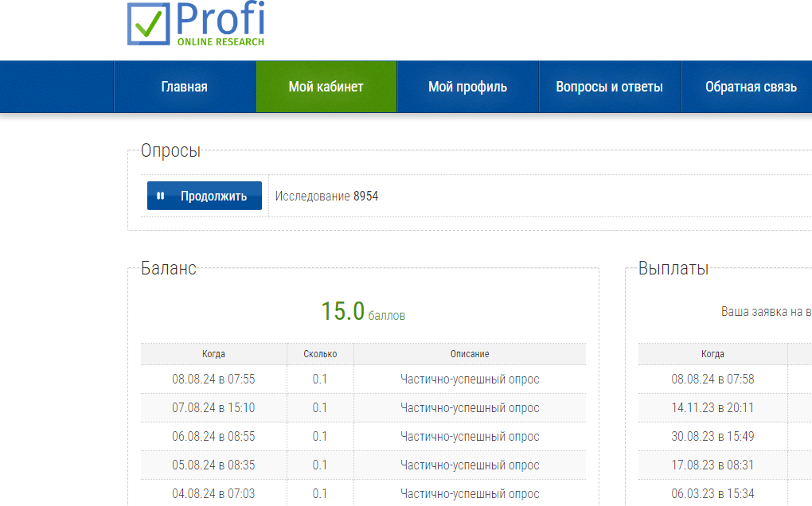This screenshot has width=812, height=506.
Task: Click the Когда column header in Баланс
Action: (x=213, y=354)
